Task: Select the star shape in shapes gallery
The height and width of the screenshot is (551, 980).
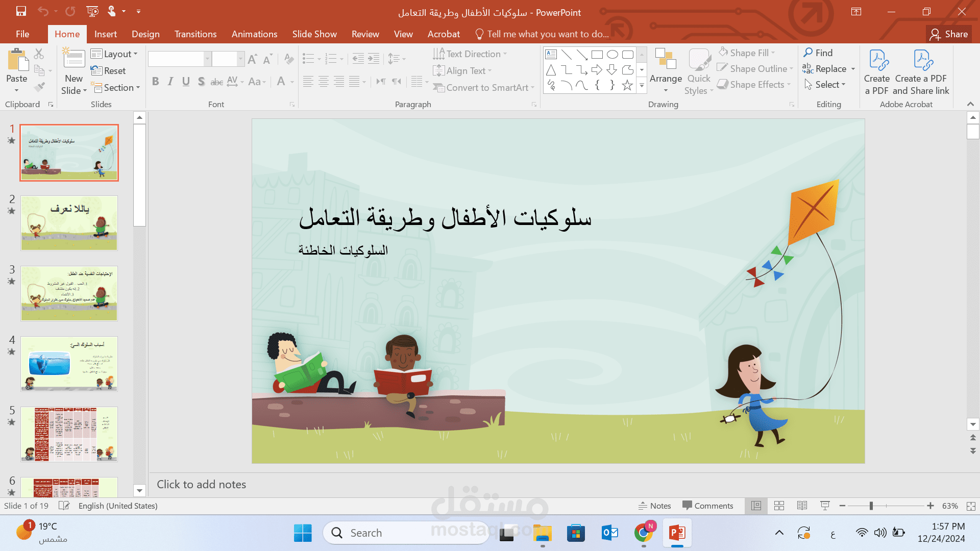Action: pyautogui.click(x=627, y=85)
